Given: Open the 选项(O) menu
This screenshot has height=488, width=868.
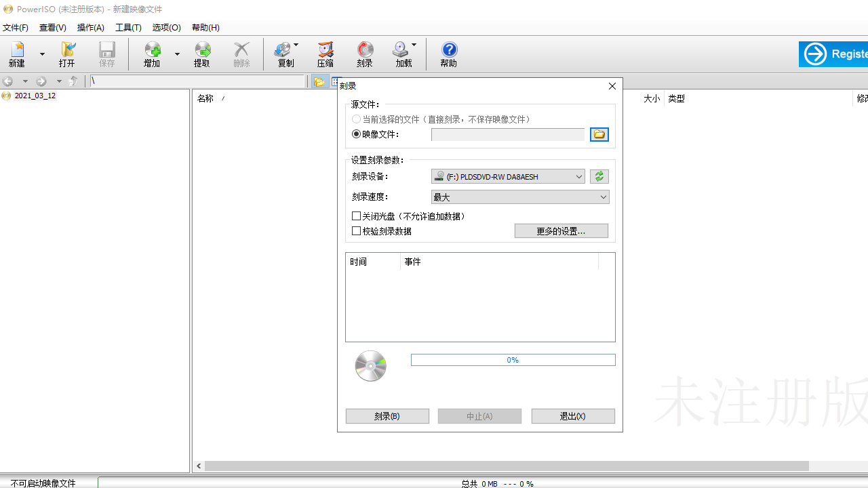Looking at the screenshot, I should 166,28.
